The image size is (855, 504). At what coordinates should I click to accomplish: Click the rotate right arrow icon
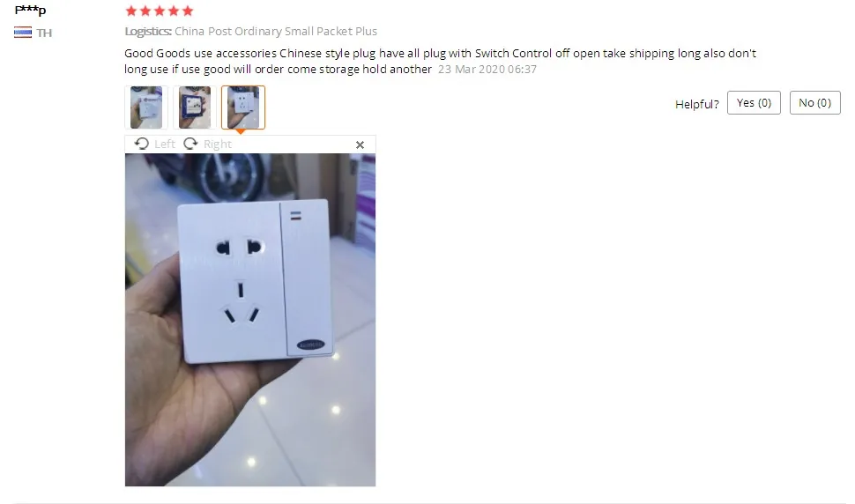click(x=190, y=144)
